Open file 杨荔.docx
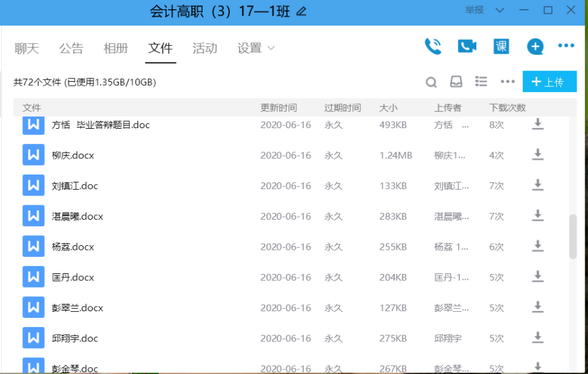 pos(73,247)
